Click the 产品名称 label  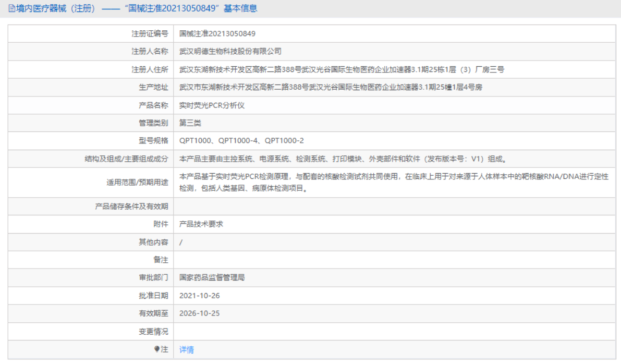pos(153,105)
